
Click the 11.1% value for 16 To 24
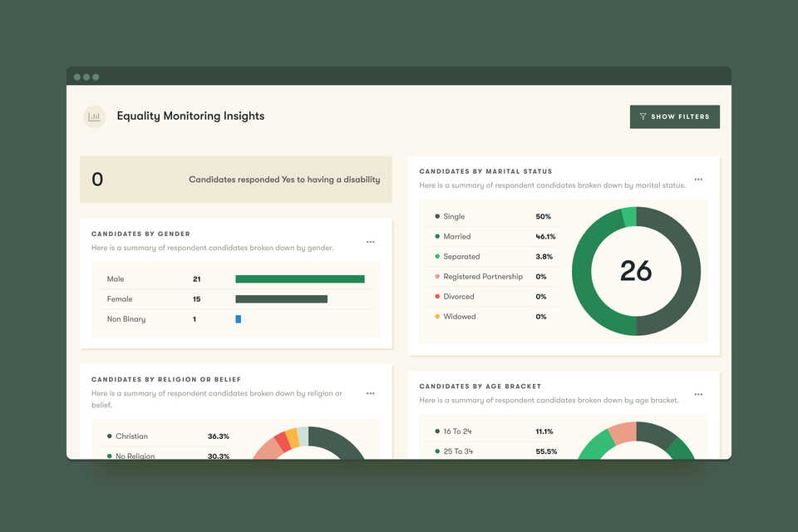[x=544, y=431]
